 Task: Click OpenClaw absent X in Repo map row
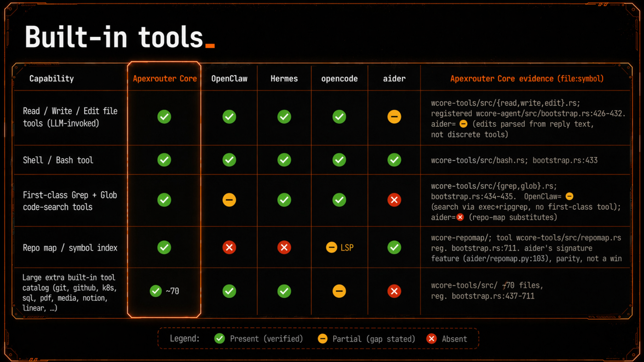[229, 248]
